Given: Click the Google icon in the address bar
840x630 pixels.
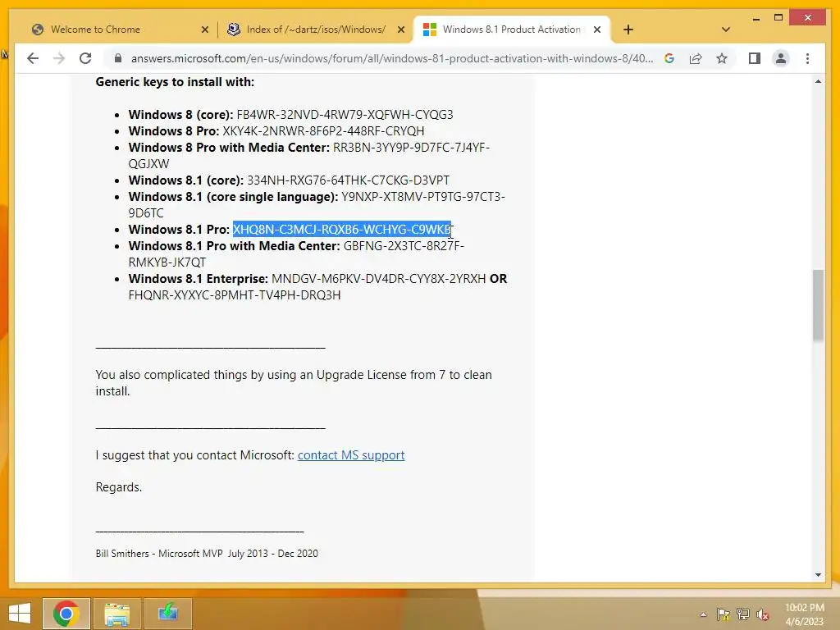Looking at the screenshot, I should 669,58.
